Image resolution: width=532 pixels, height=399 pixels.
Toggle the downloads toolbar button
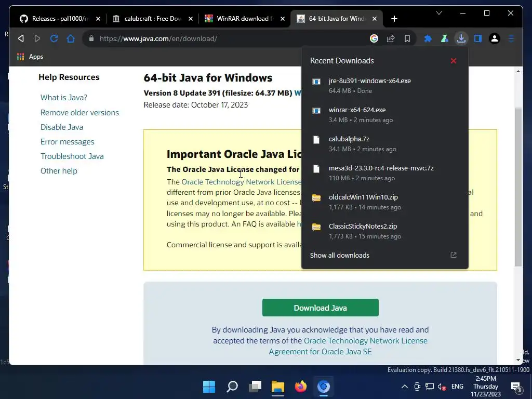tap(461, 38)
